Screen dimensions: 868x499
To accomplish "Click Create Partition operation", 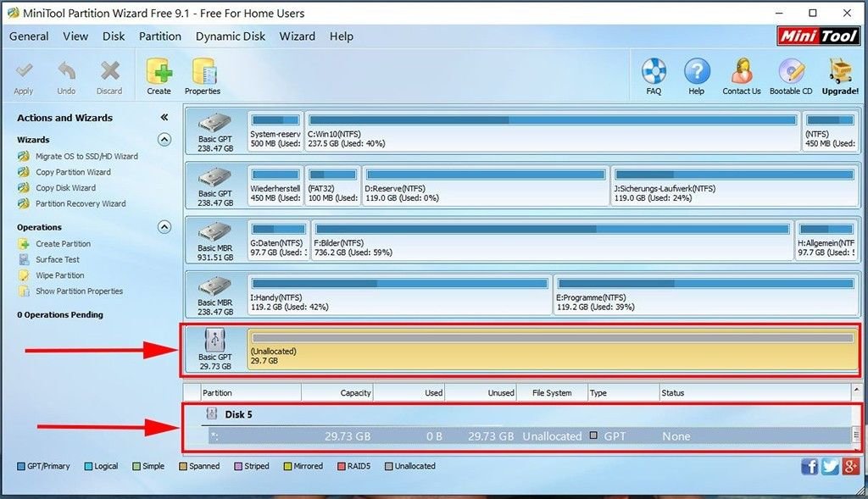I will [x=63, y=244].
